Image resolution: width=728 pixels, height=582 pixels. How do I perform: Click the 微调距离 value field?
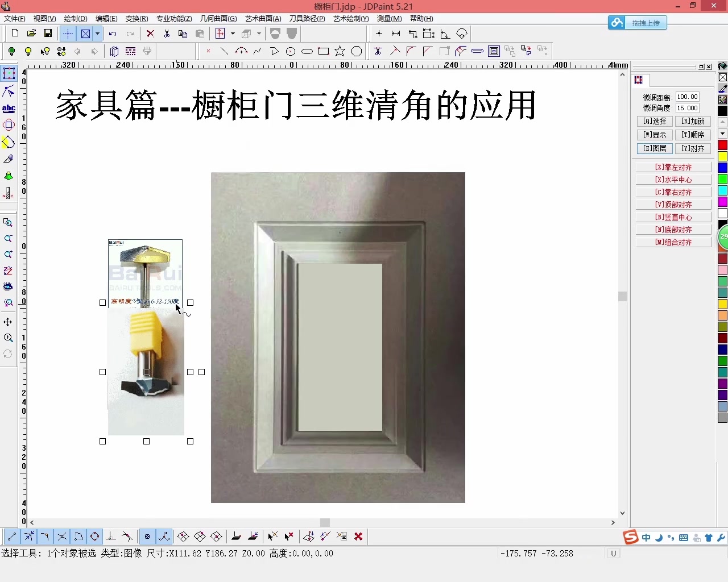point(686,97)
